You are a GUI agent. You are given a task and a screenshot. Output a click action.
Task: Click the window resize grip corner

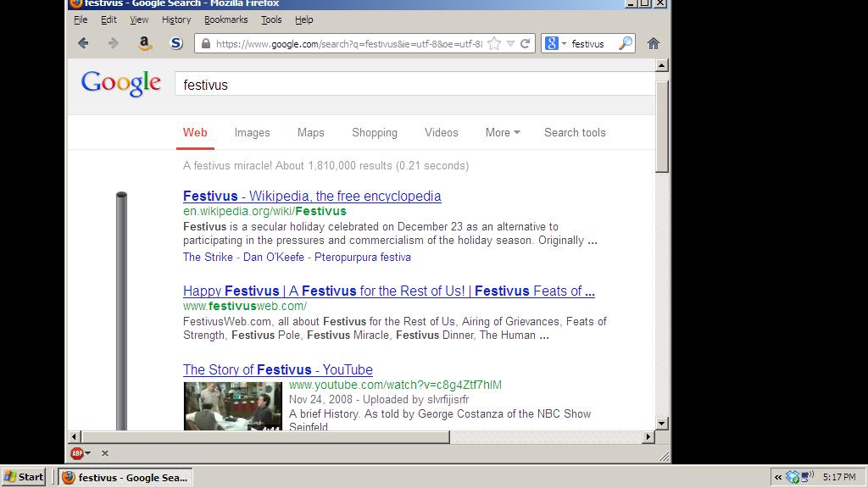coord(665,456)
